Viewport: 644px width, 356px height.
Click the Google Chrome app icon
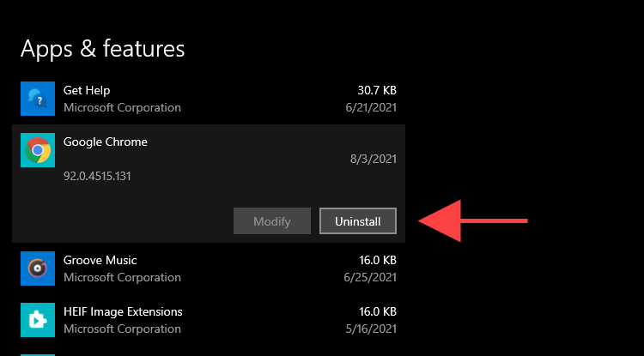37,150
